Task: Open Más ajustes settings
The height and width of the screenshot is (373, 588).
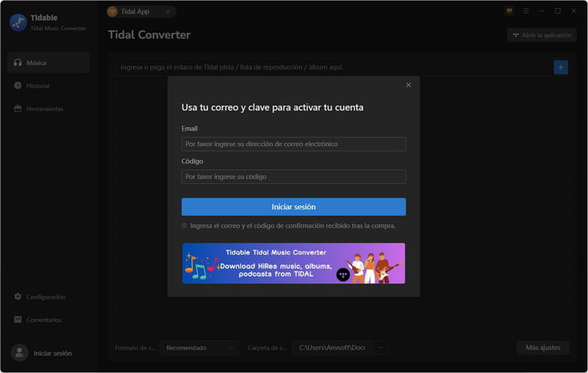Action: click(x=543, y=348)
